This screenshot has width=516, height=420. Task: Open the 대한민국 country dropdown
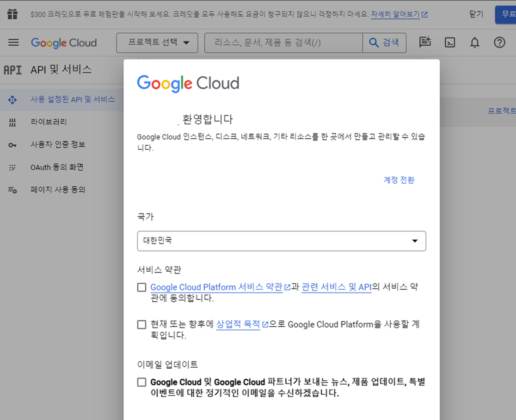click(282, 241)
